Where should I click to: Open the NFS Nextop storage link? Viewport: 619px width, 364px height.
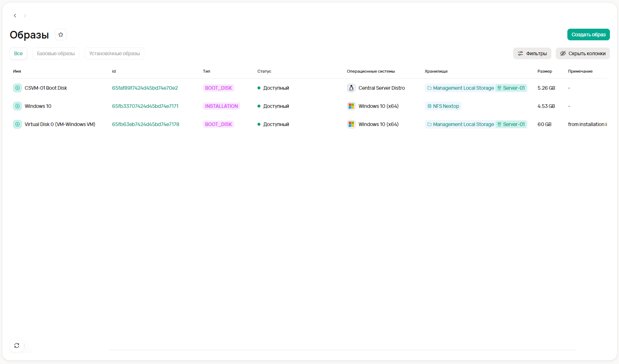(443, 106)
